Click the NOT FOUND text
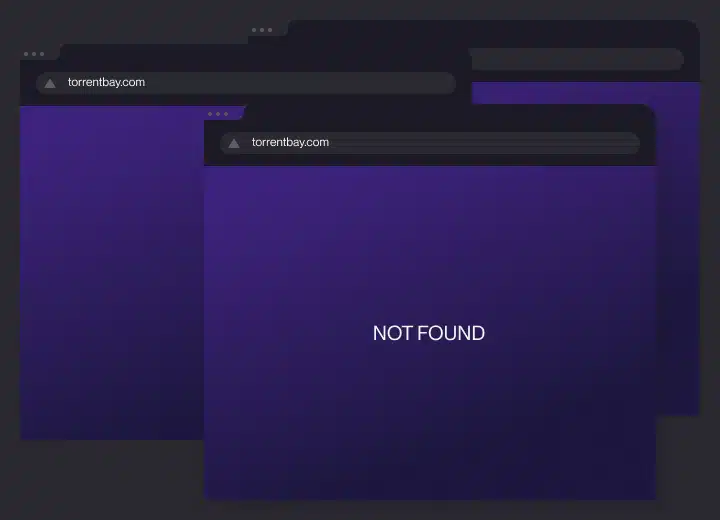This screenshot has width=720, height=520. [x=428, y=333]
